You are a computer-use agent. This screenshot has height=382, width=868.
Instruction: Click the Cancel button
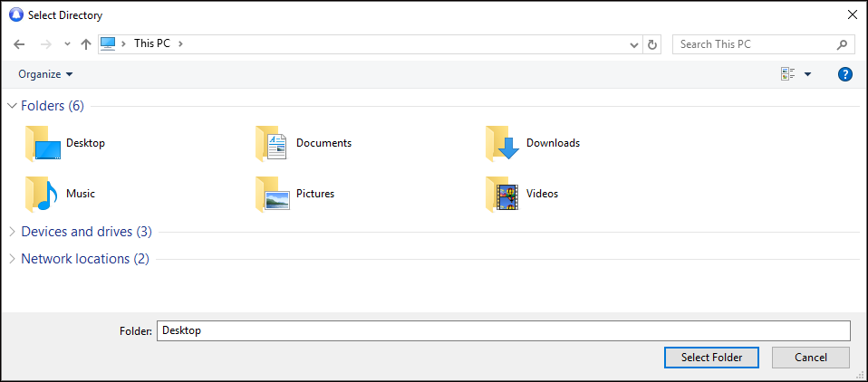coord(810,358)
